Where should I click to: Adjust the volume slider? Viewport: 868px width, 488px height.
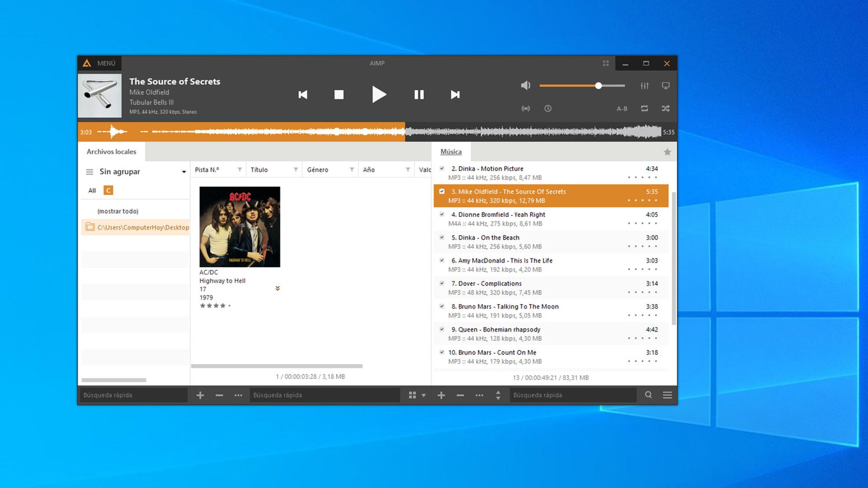click(x=598, y=85)
